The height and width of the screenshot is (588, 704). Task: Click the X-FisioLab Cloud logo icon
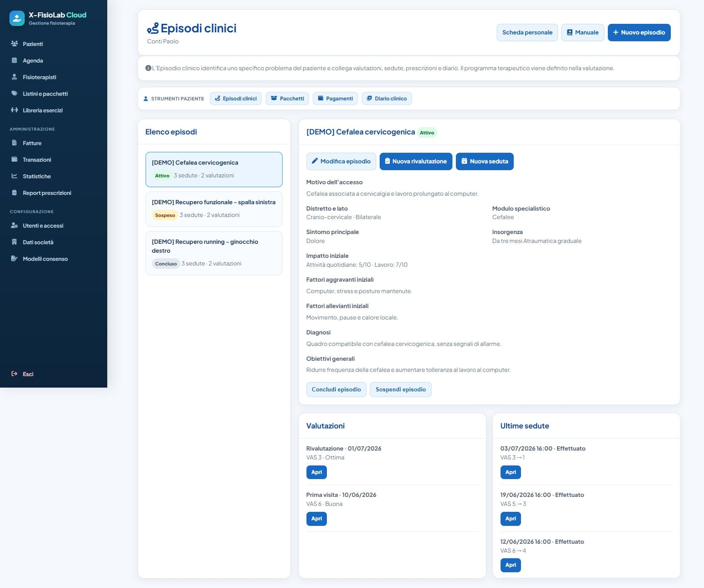tap(17, 18)
